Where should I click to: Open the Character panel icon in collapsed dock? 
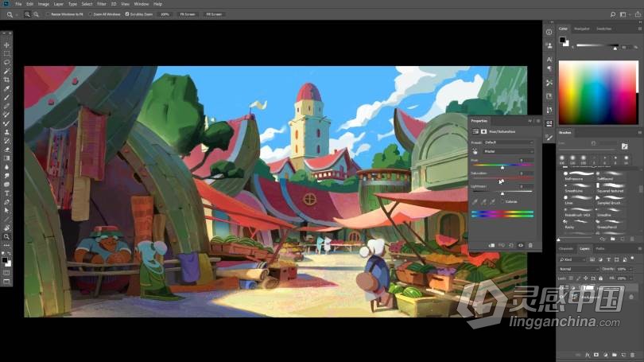pos(549,59)
